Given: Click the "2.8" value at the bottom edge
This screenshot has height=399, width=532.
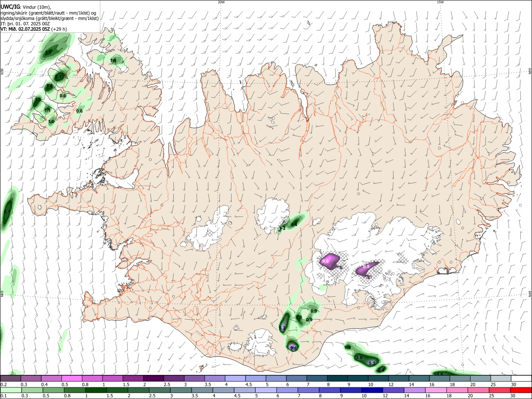Looking at the screenshot, I should (441, 374).
